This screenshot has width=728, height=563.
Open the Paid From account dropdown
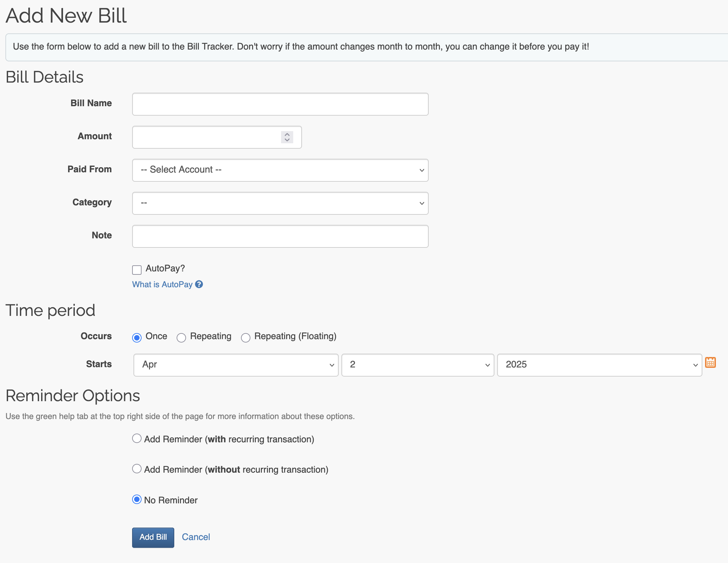tap(280, 170)
